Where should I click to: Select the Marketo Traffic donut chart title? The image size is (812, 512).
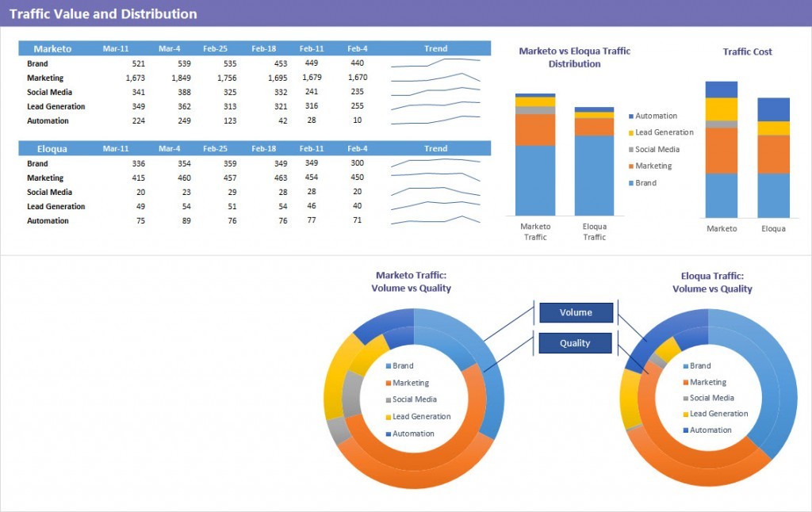(411, 282)
